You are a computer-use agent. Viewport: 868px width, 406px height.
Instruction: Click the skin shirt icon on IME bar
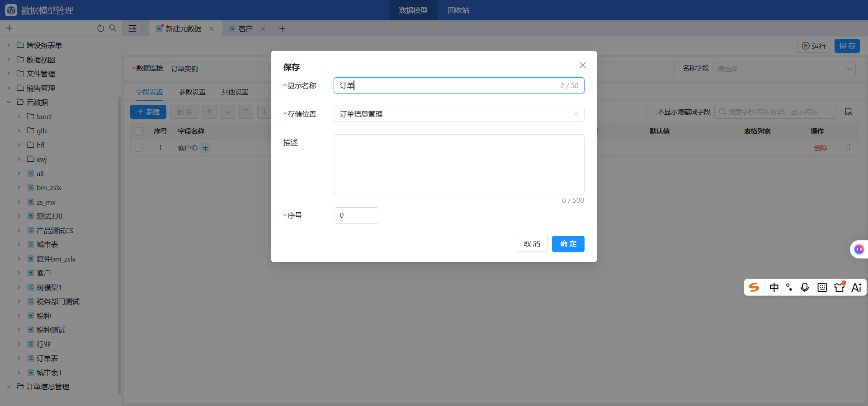tap(840, 287)
